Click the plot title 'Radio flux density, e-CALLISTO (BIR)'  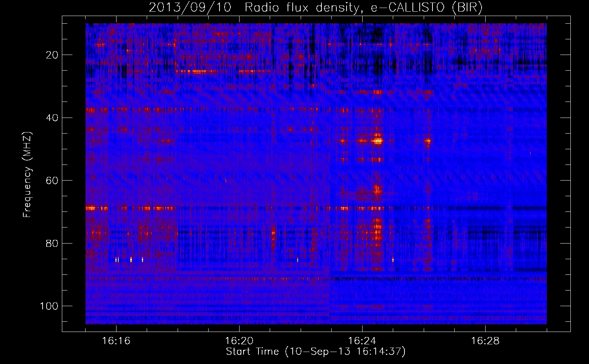(364, 8)
